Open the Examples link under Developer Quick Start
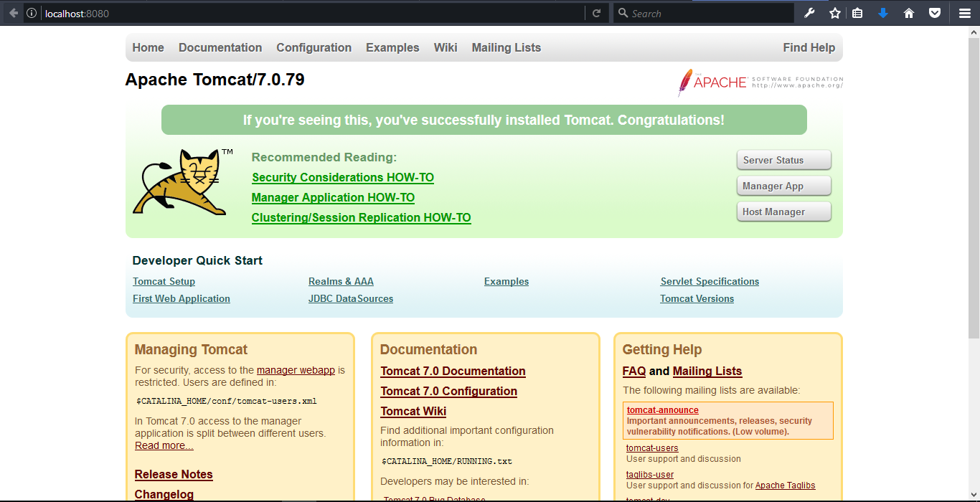Screen dimensions: 980x502 point(507,281)
